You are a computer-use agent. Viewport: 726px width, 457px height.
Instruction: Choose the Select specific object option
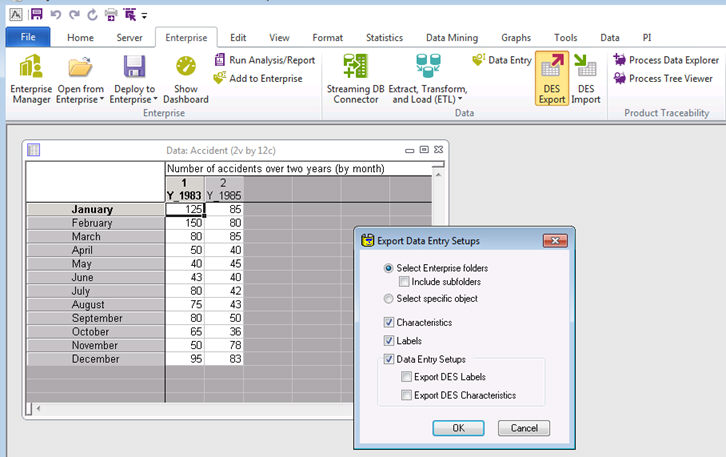click(x=388, y=299)
